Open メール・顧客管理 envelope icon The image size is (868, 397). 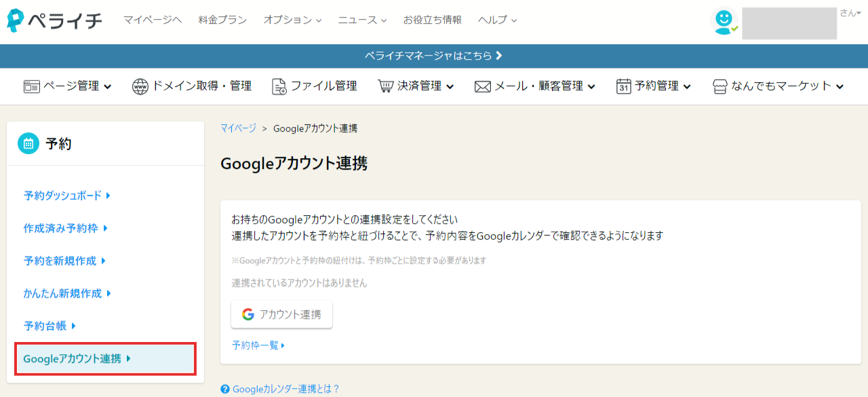(x=482, y=86)
